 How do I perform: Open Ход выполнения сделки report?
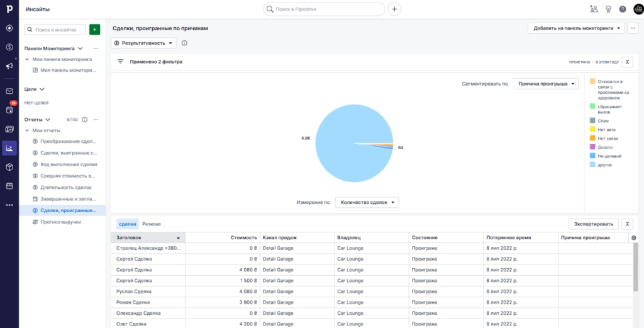(x=65, y=164)
